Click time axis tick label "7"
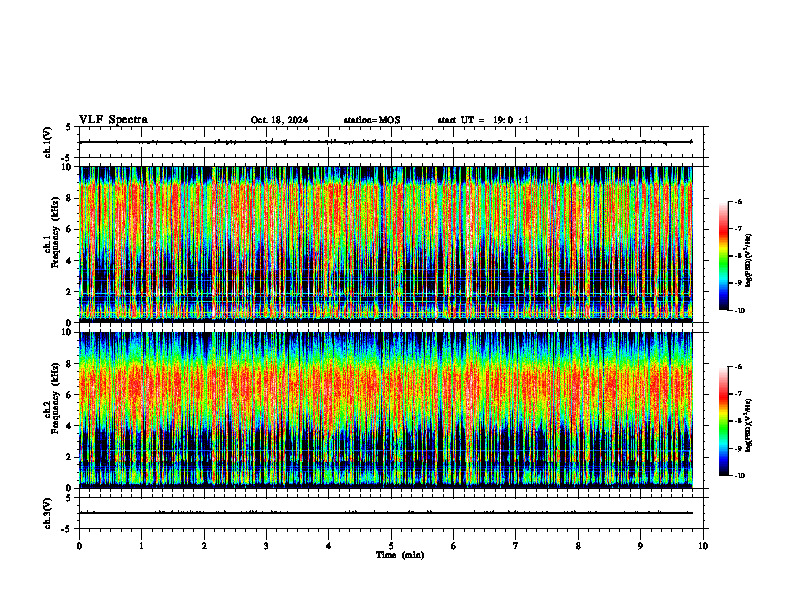The image size is (792, 612). coord(516,546)
